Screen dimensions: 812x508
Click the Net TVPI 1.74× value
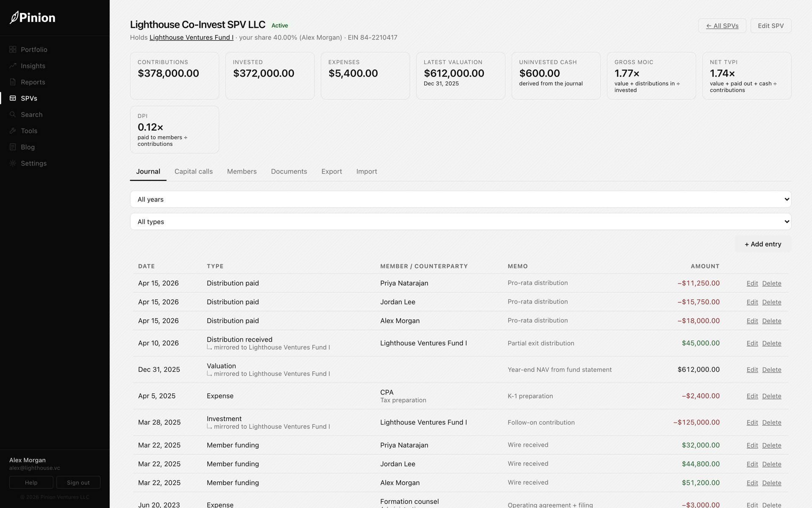pos(722,73)
